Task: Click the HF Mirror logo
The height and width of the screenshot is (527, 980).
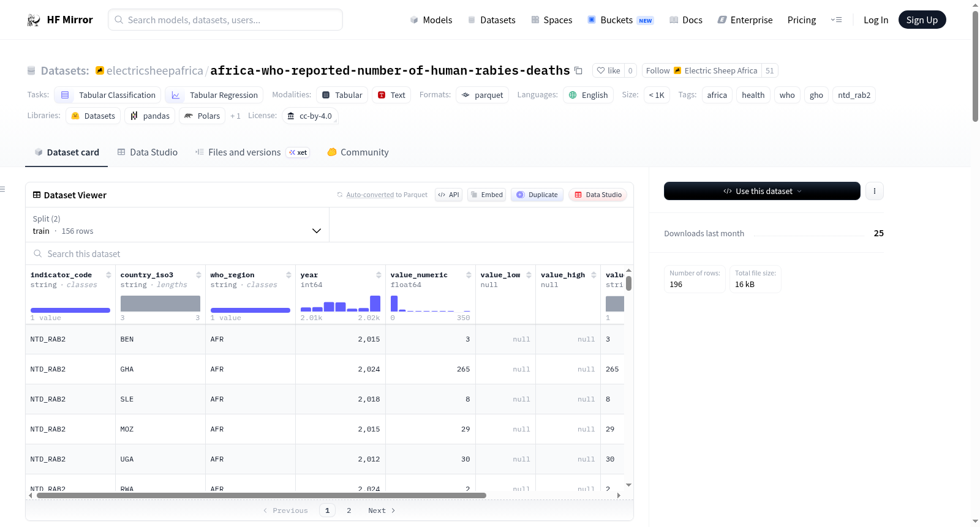Action: tap(60, 20)
